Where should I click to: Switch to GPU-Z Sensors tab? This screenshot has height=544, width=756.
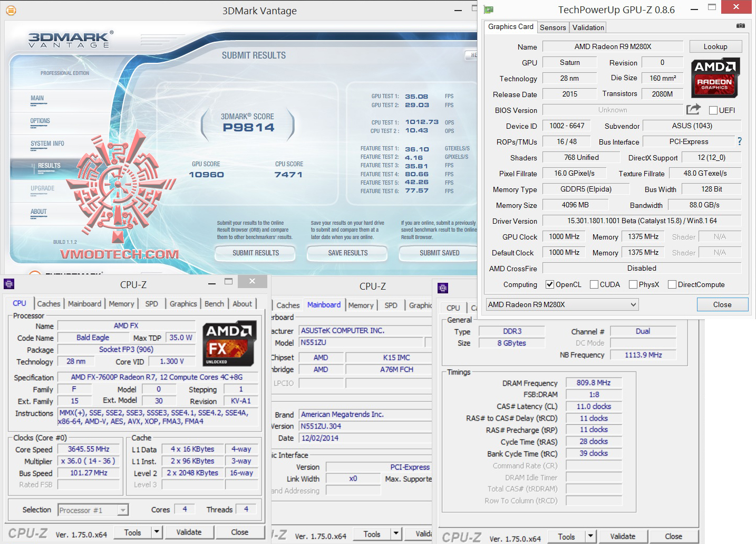553,27
